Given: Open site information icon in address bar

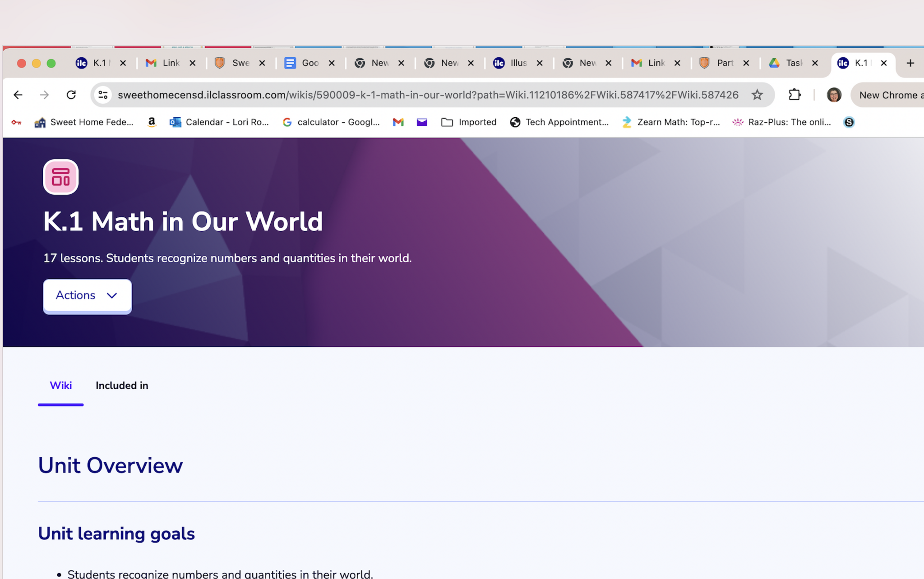Looking at the screenshot, I should (x=103, y=95).
